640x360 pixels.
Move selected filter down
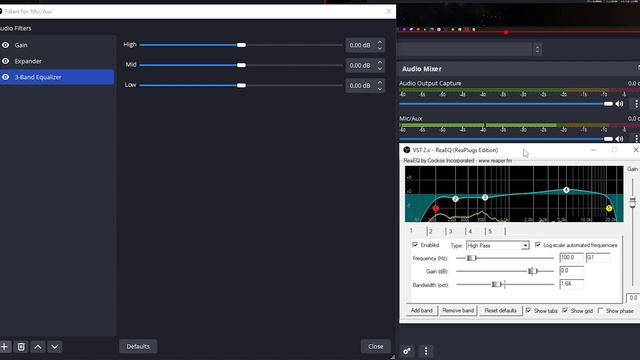(x=55, y=347)
